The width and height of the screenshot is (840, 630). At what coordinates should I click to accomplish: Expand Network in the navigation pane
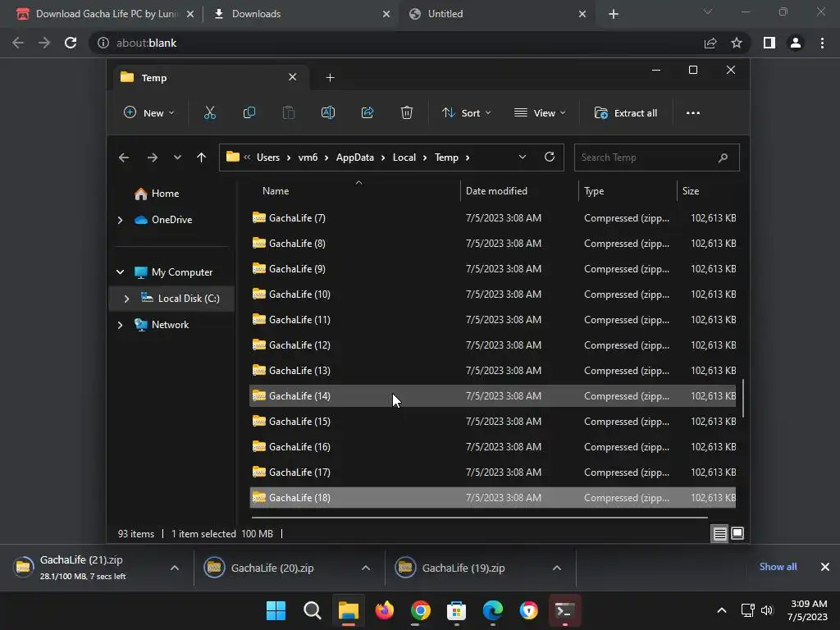pos(120,325)
